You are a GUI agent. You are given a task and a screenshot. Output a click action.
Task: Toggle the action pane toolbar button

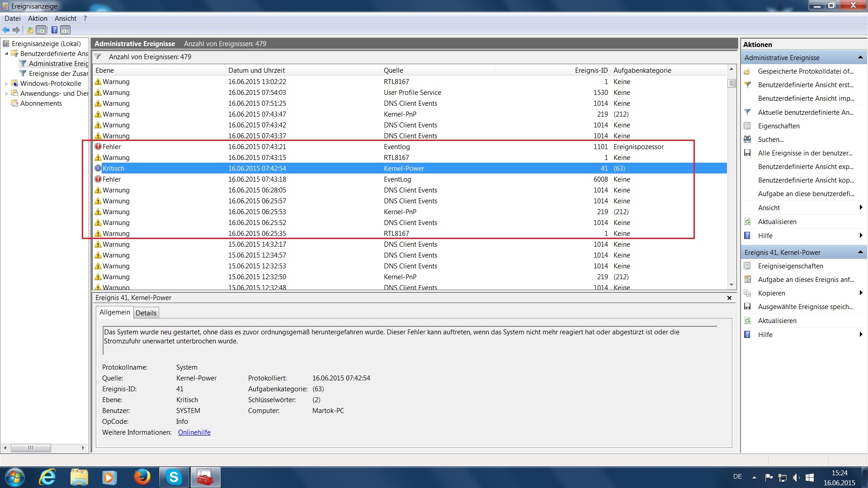[x=66, y=30]
